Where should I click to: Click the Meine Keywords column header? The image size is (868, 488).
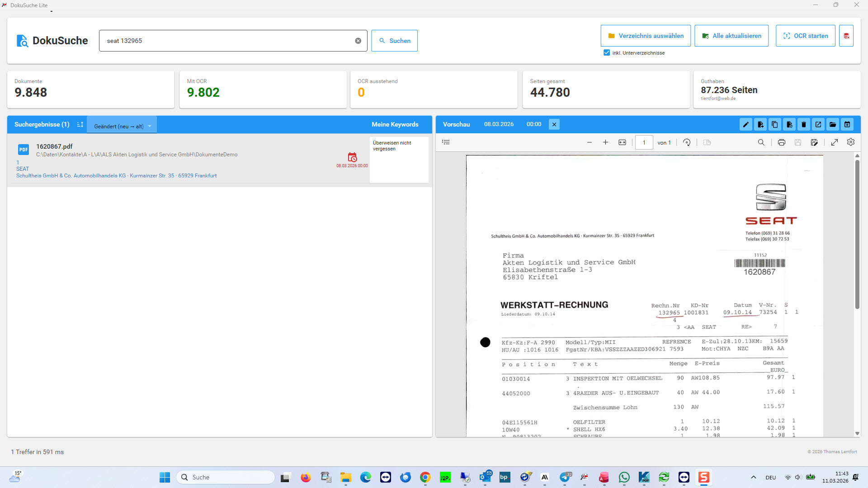pos(395,124)
